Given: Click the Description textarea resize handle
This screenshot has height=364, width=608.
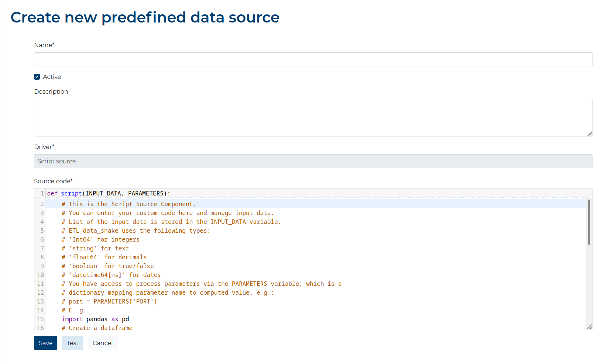Looking at the screenshot, I should coord(589,133).
